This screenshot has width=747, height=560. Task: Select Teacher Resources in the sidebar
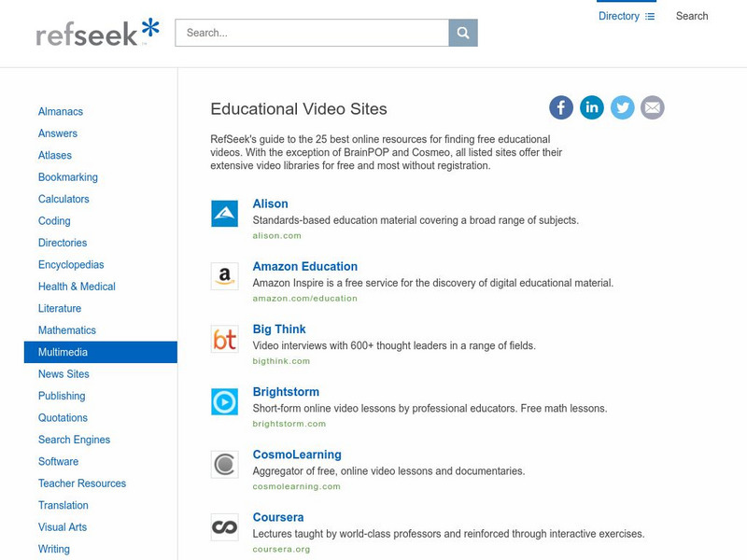82,483
